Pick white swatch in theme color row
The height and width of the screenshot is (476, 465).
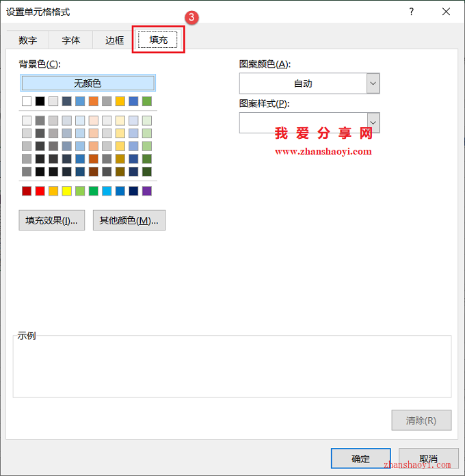(x=27, y=101)
